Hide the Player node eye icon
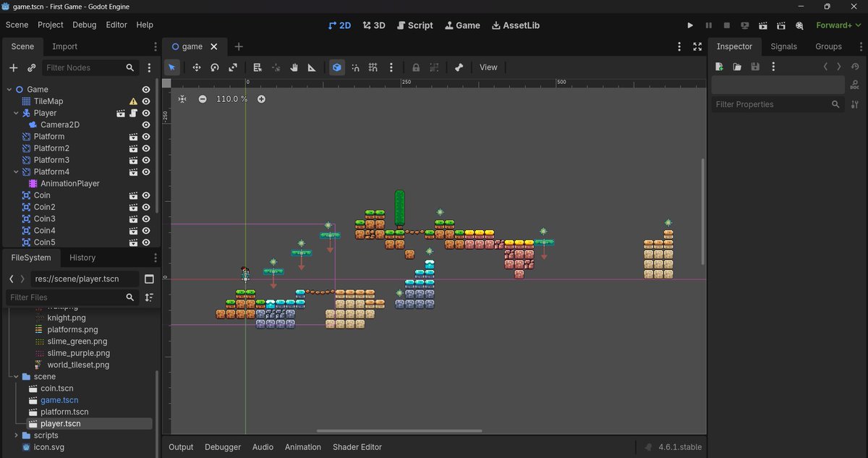The width and height of the screenshot is (868, 458). (x=146, y=113)
